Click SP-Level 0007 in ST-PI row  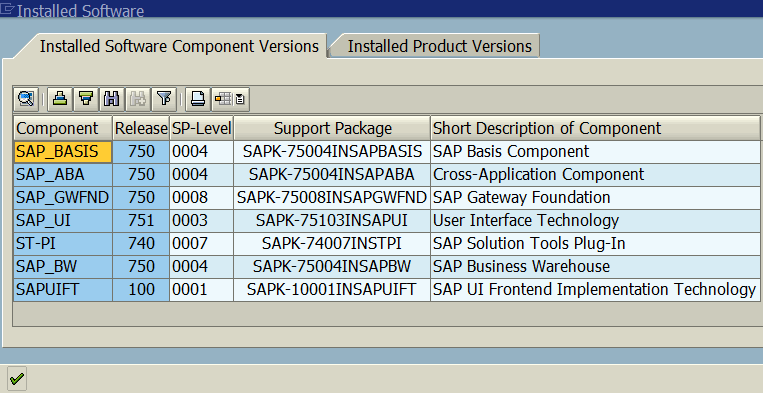[201, 243]
